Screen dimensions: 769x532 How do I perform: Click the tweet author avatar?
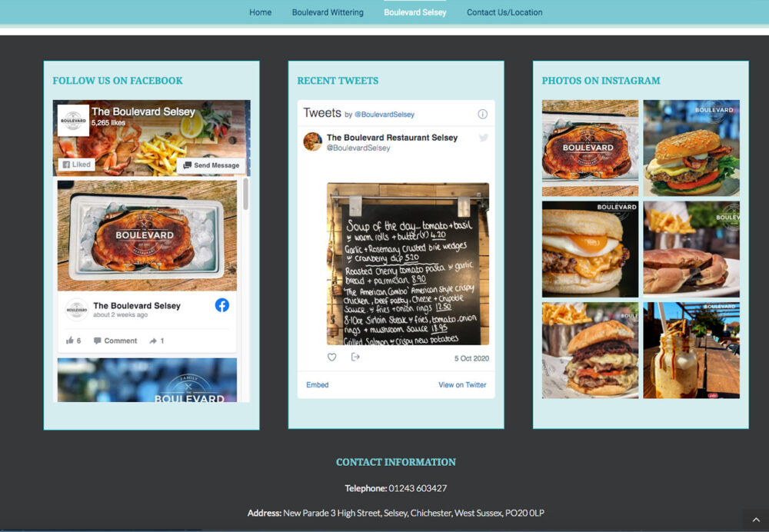(312, 141)
